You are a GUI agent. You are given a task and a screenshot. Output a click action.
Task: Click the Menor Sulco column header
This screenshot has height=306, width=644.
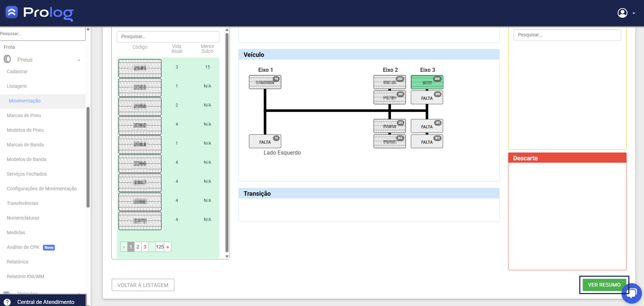pos(207,49)
